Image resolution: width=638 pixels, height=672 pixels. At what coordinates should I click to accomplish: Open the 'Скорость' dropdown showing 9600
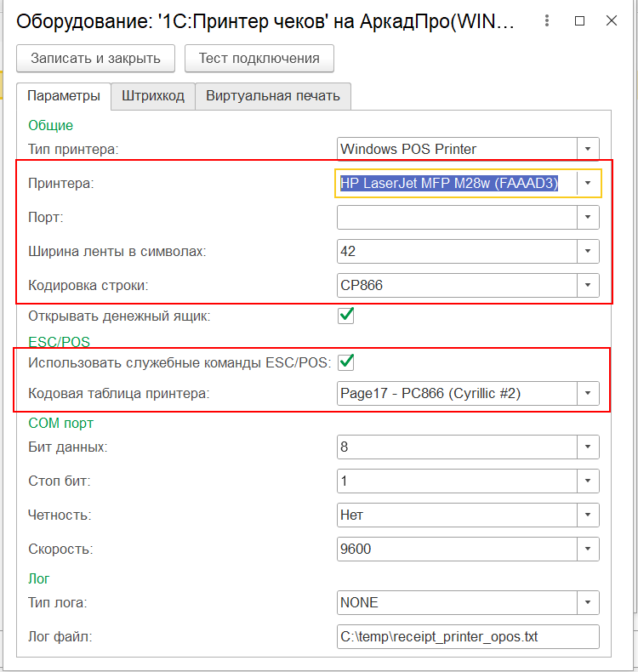587,549
